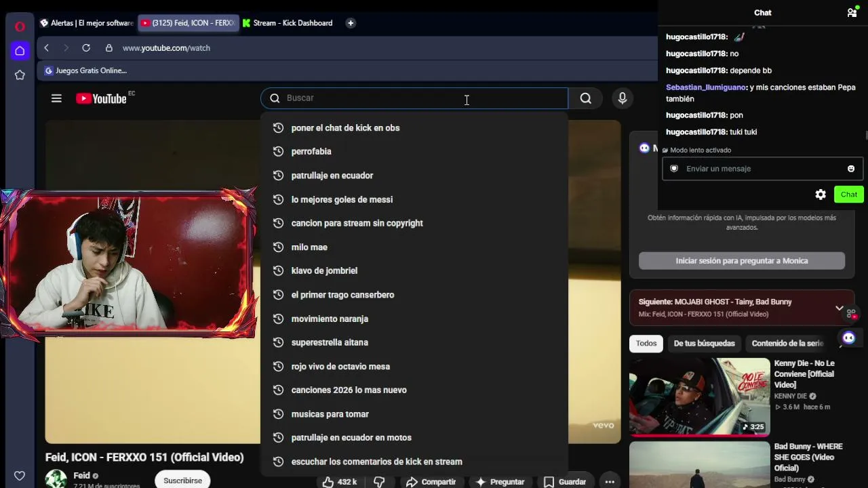
Task: Select the Todos filter chip
Action: [646, 344]
